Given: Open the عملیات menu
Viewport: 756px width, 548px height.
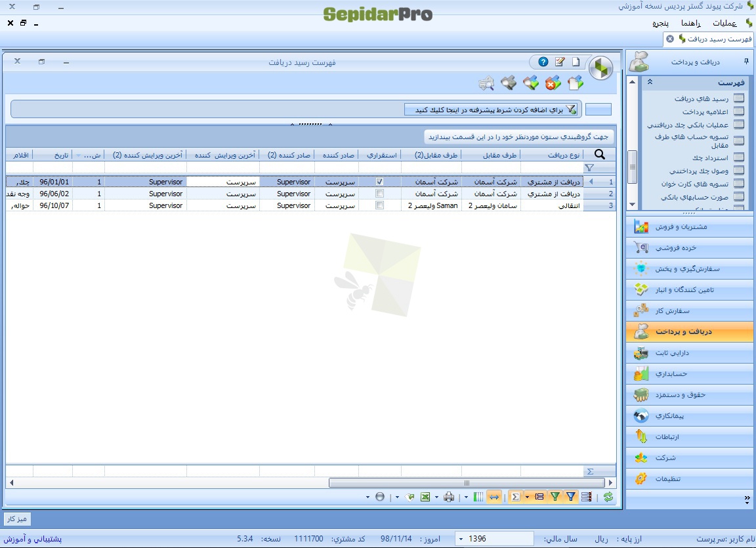Looking at the screenshot, I should click(x=724, y=23).
